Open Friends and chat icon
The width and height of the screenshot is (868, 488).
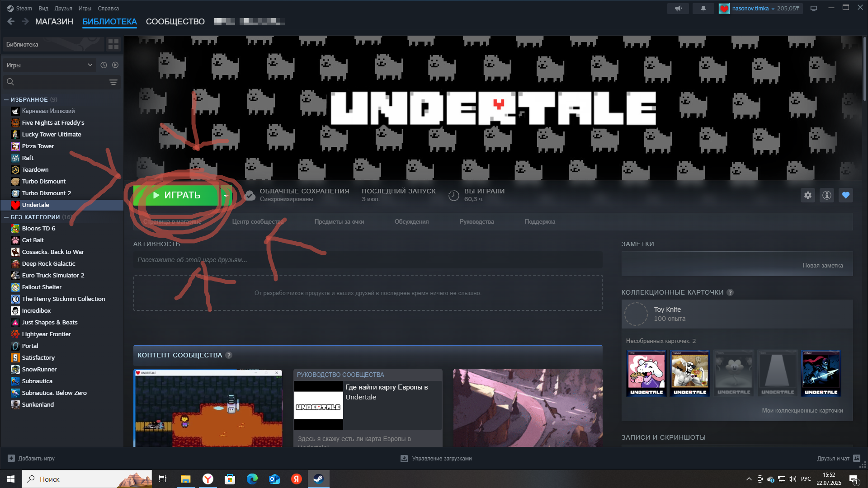click(857, 458)
